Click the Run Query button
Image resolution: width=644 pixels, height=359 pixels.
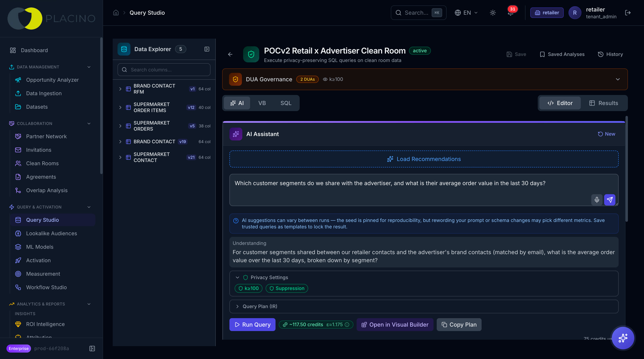click(x=252, y=325)
